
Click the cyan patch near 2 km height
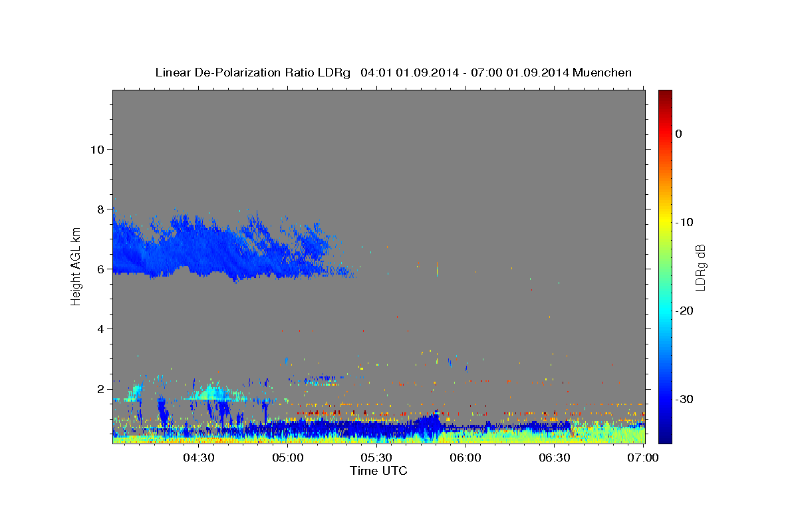pyautogui.click(x=213, y=392)
